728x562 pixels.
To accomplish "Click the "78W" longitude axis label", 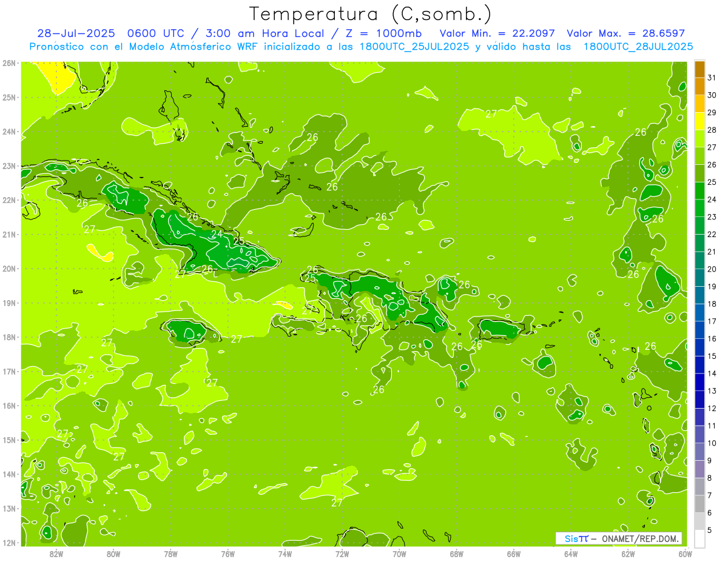I will [x=170, y=553].
